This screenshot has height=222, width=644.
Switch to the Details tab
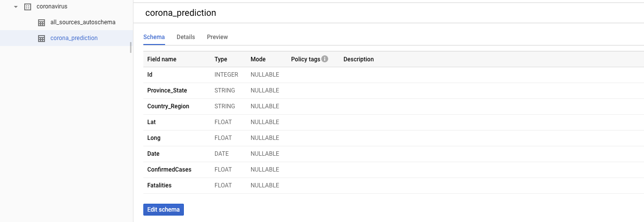coord(186,37)
